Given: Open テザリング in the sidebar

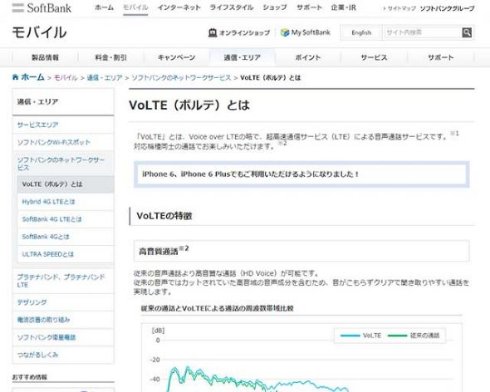Looking at the screenshot, I should coord(63,302).
